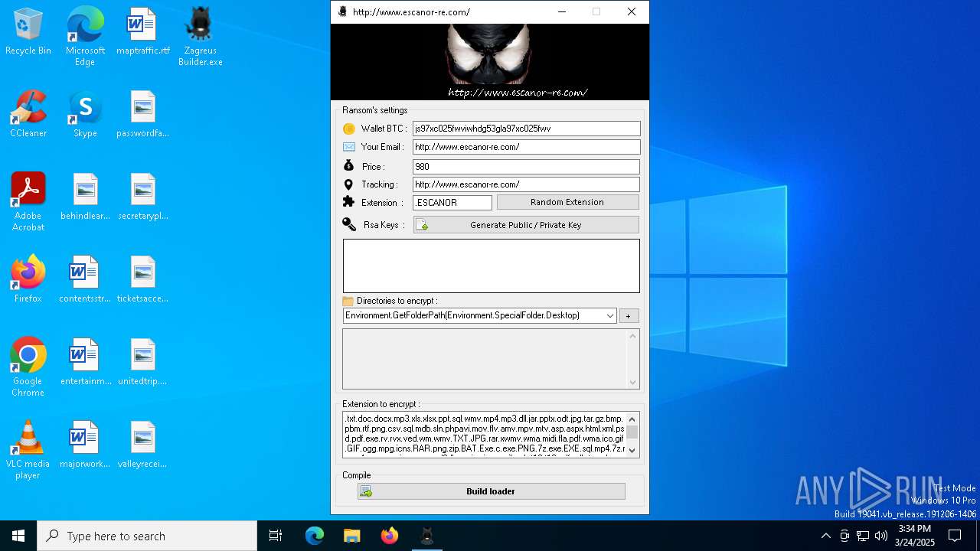
Task: Open the majorwork... Word document
Action: (85, 445)
